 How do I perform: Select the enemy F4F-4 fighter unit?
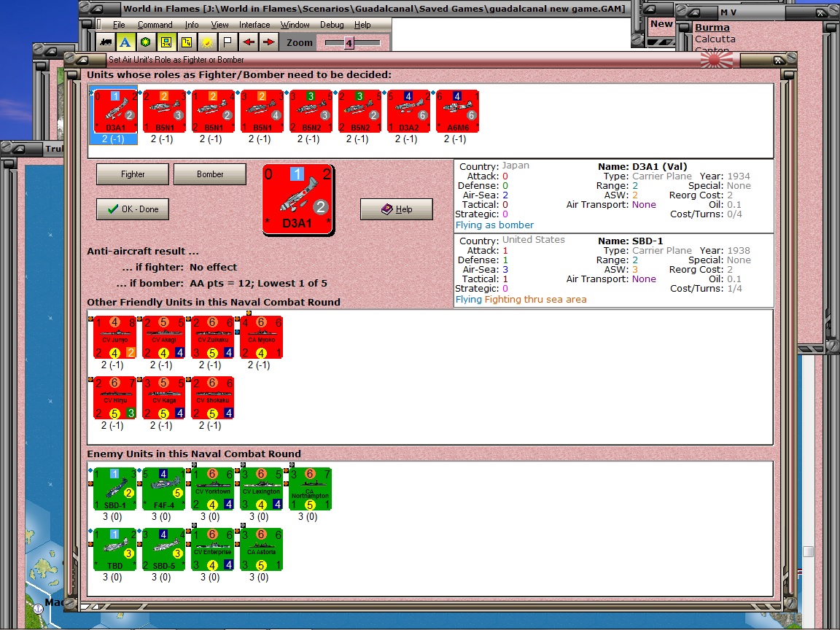point(163,489)
